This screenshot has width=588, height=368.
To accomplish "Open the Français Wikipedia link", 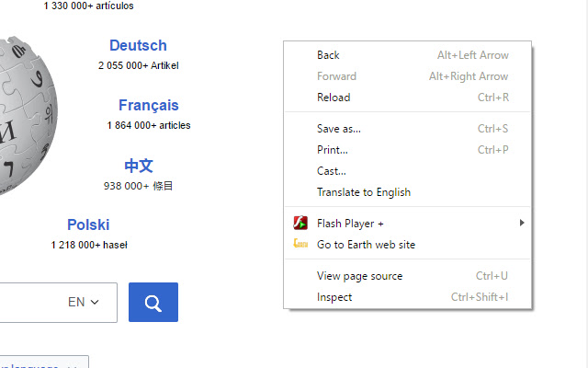I will (x=149, y=105).
